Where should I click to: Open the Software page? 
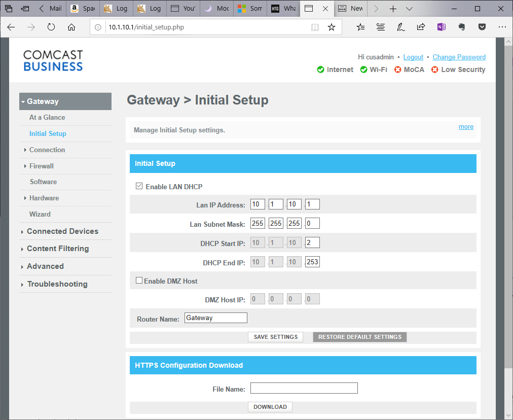[43, 182]
